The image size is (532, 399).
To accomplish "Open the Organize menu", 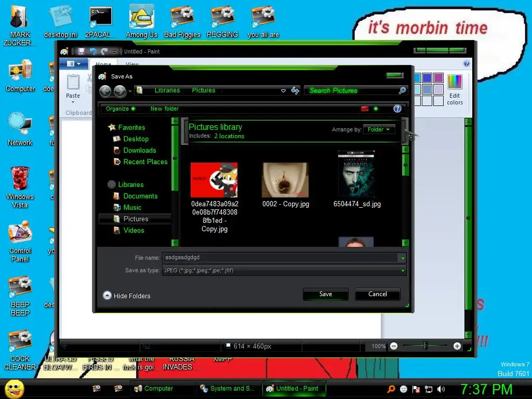I will [121, 109].
